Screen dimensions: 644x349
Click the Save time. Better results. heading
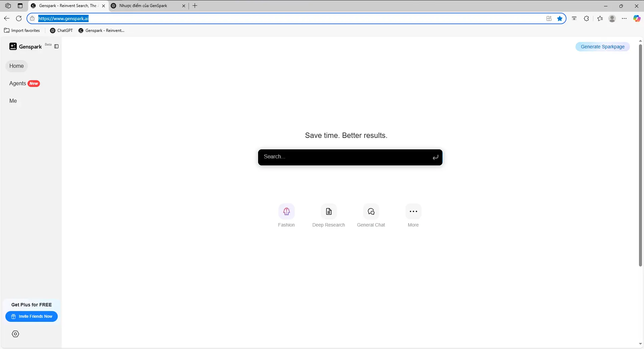(x=346, y=135)
